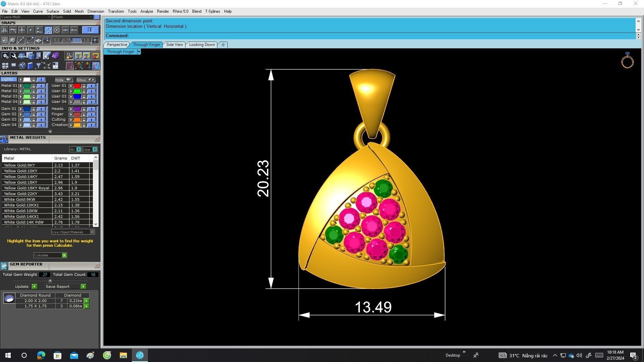Select the 0.25 snap increment button
Viewport: 644px width, 362px height.
click(x=67, y=40)
